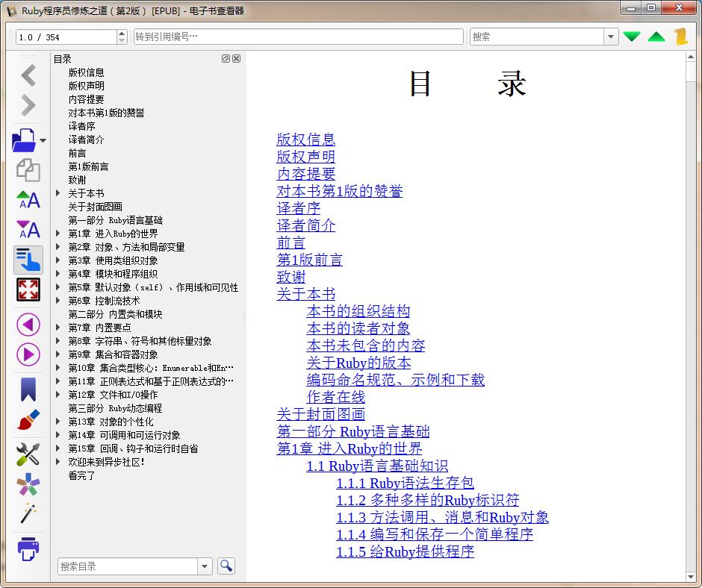
Task: Open bookmarks with the blue bookmark icon
Action: [x=28, y=389]
